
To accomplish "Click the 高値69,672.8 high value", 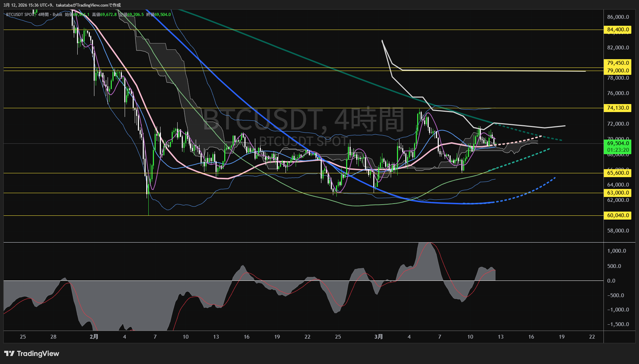I will click(x=104, y=15).
